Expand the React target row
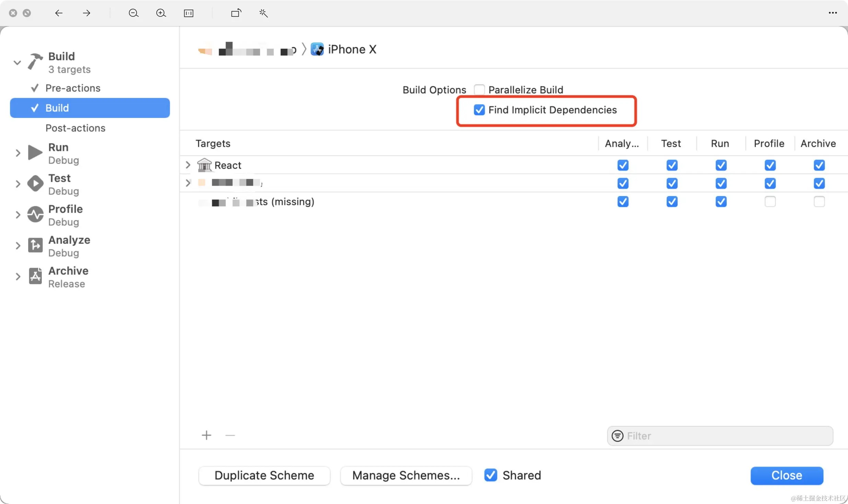848x504 pixels. pos(188,165)
